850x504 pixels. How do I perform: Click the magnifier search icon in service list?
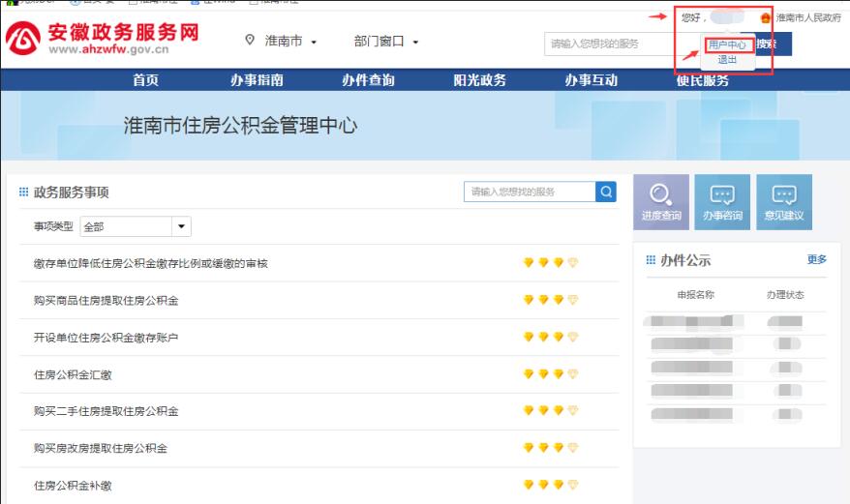[606, 192]
